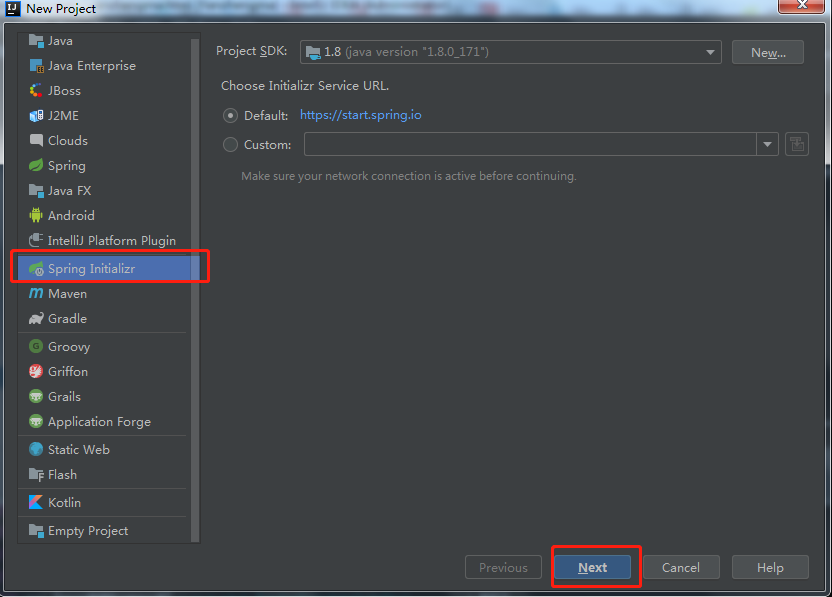The height and width of the screenshot is (597, 832).
Task: Cancel the New Project dialog
Action: pos(681,568)
